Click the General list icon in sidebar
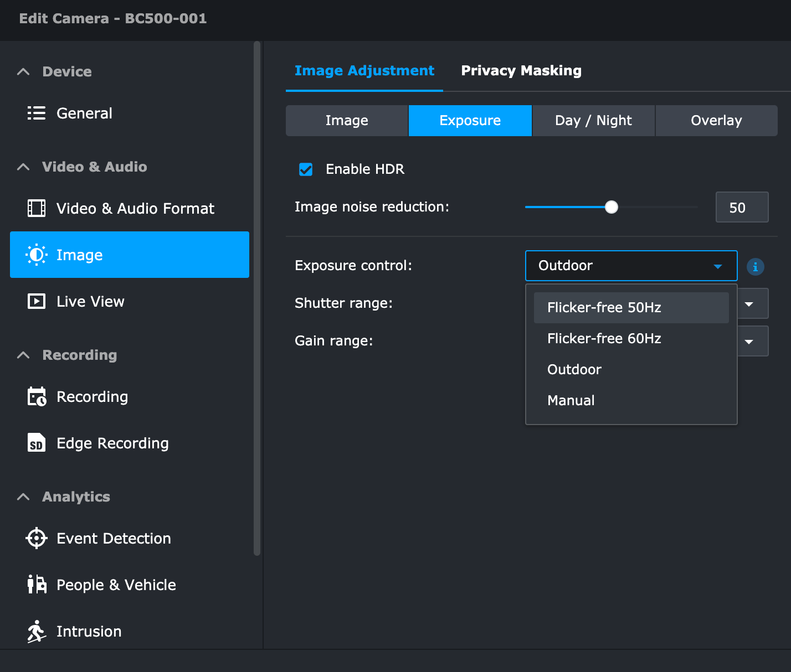Image resolution: width=791 pixels, height=672 pixels. click(37, 113)
